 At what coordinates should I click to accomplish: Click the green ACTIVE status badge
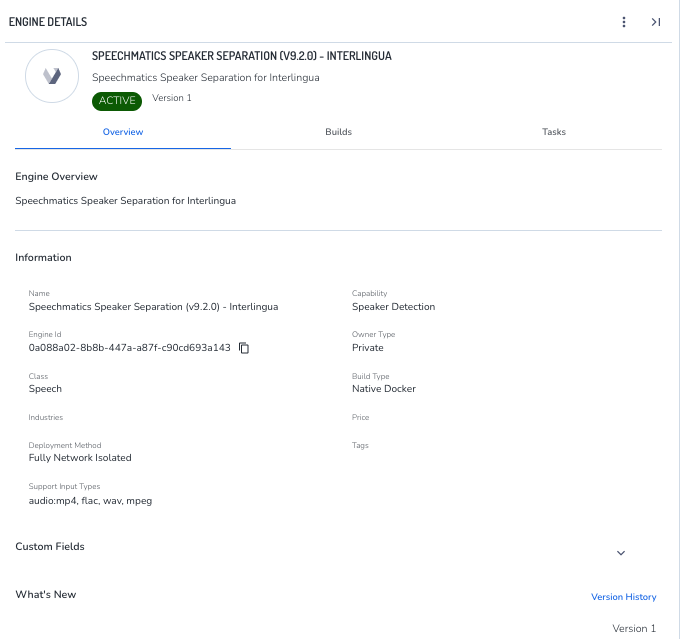117,100
